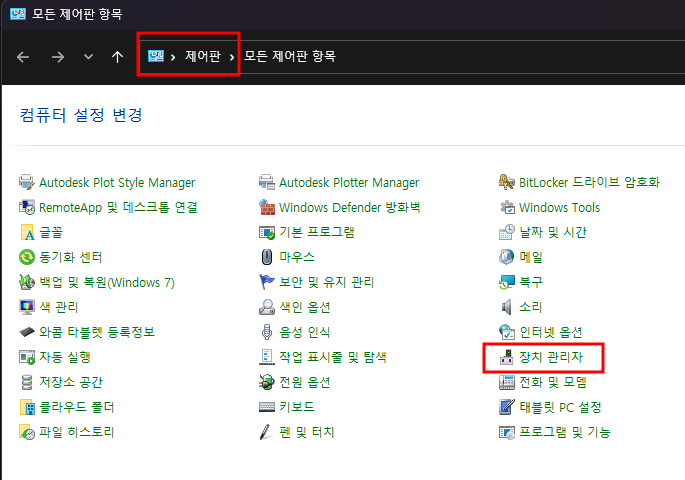Click the 장치 관리자 icon
Screen dimensions: 685x480
506,357
